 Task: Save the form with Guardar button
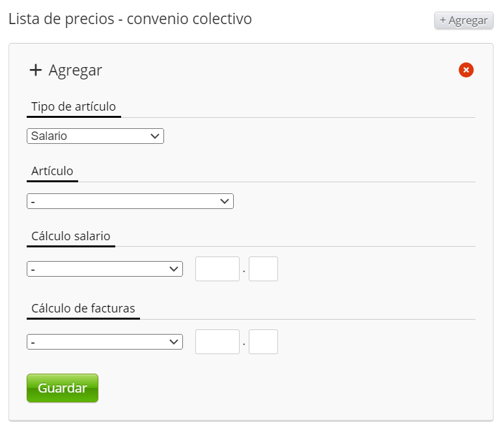(x=62, y=388)
